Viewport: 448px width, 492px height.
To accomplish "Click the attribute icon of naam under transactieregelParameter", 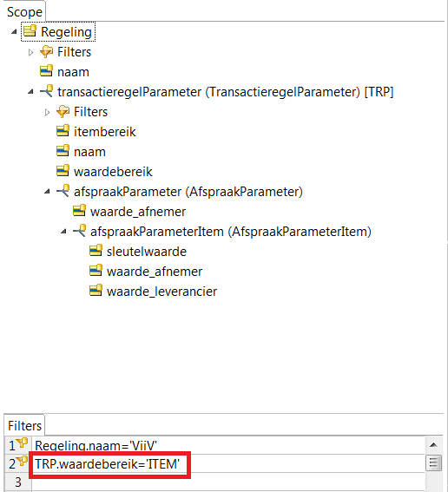I will point(63,151).
